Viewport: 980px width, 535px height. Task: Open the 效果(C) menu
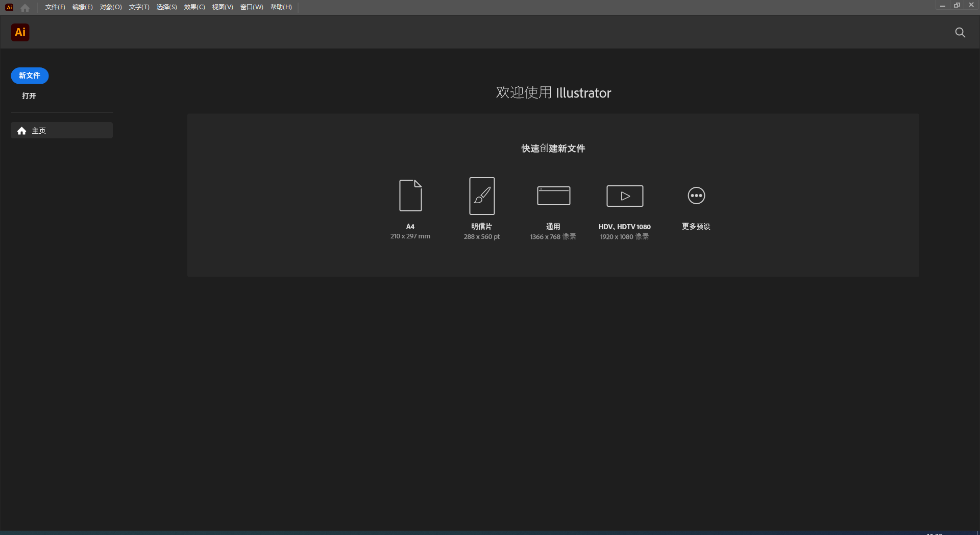194,7
